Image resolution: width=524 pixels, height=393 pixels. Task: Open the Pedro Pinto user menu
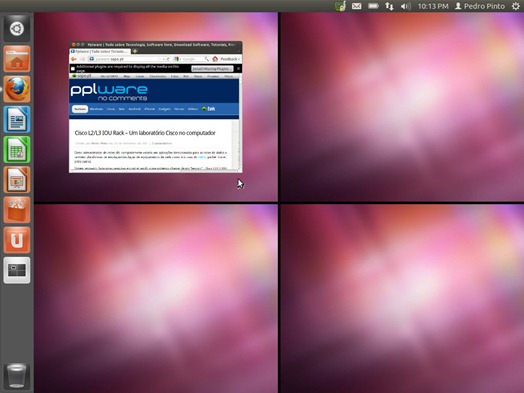click(x=480, y=6)
